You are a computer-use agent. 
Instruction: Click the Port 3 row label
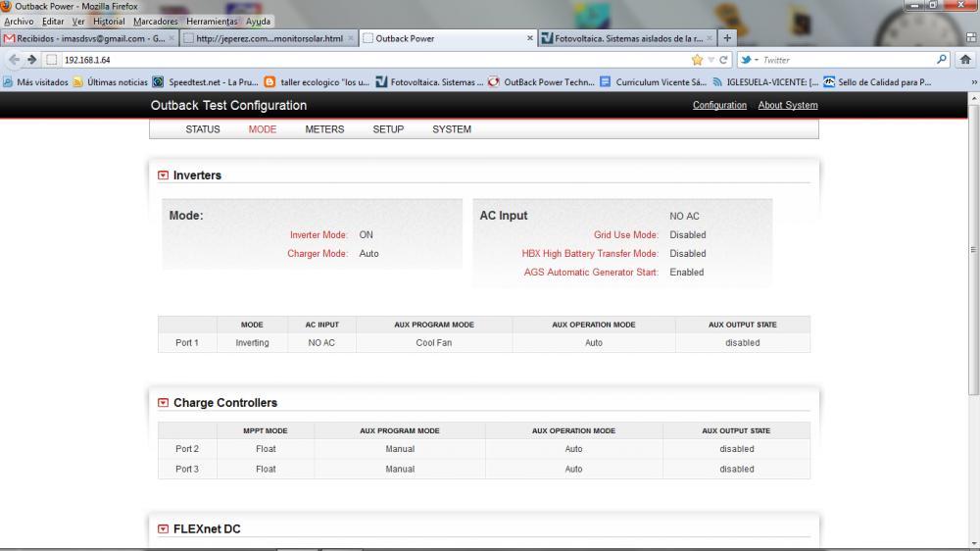(x=187, y=469)
